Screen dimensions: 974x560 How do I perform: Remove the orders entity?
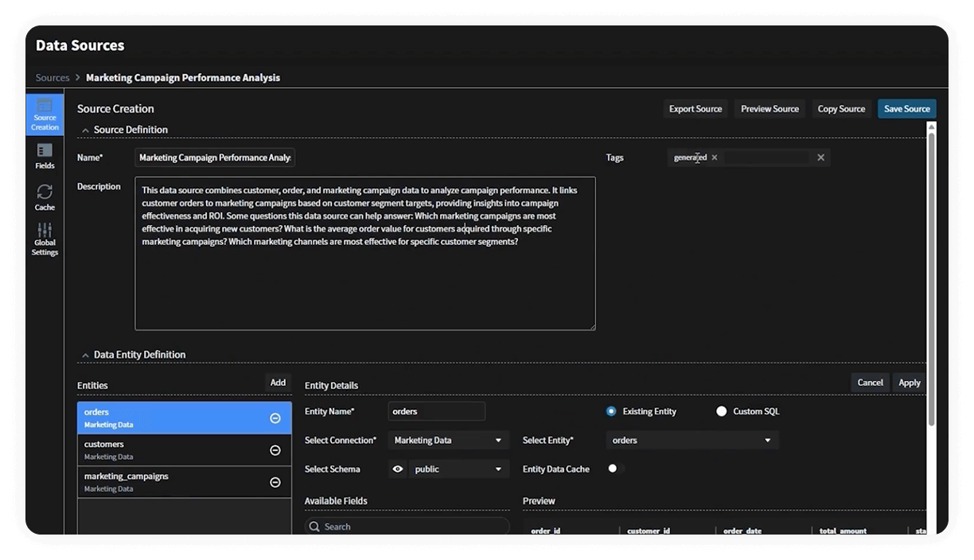tap(275, 418)
